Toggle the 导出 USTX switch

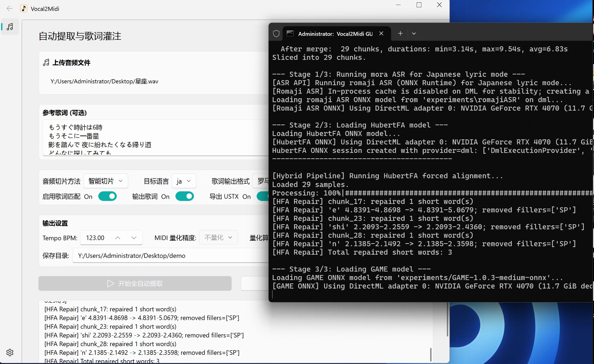coord(263,196)
